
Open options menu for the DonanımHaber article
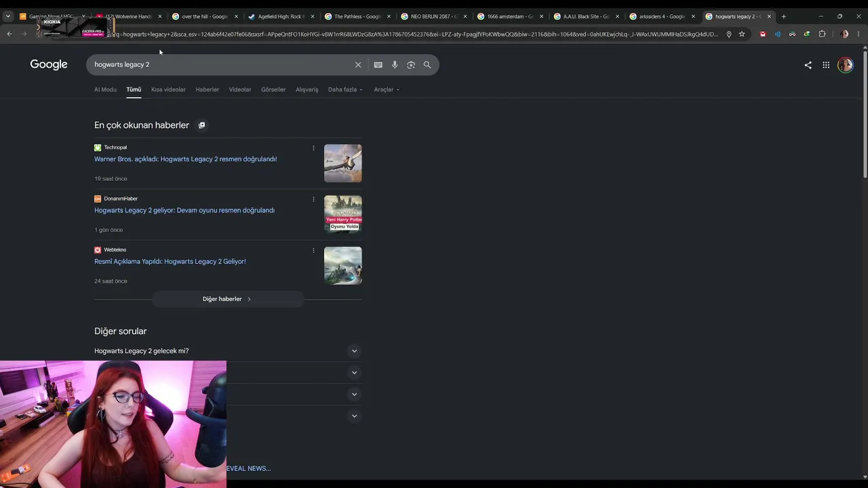[313, 199]
